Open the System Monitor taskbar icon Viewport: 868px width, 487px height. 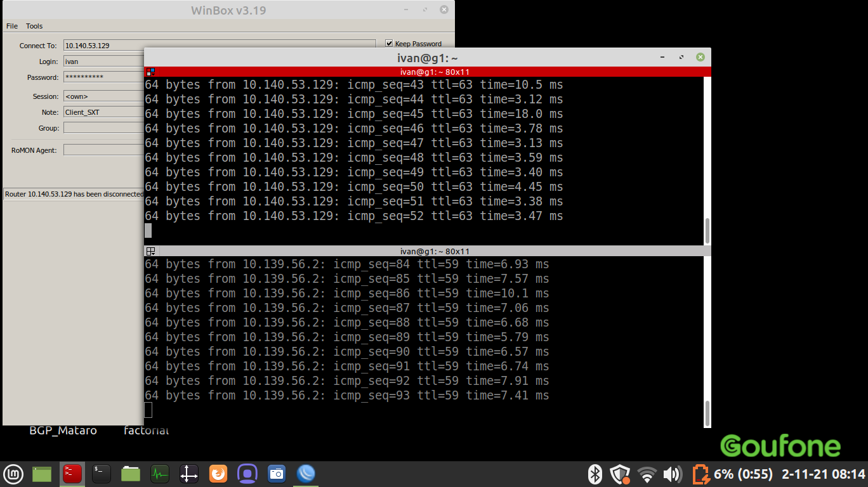tap(160, 474)
